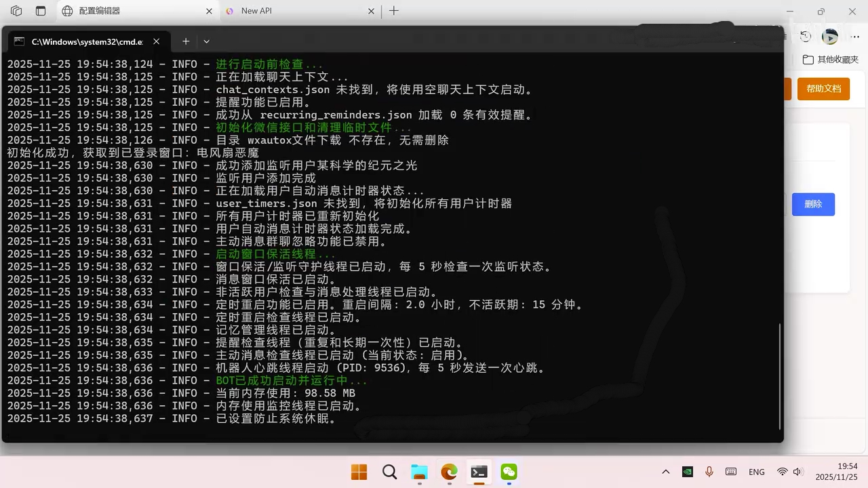Open the 其他收藏夹 bookmarks folder
The height and width of the screenshot is (488, 868).
(830, 60)
